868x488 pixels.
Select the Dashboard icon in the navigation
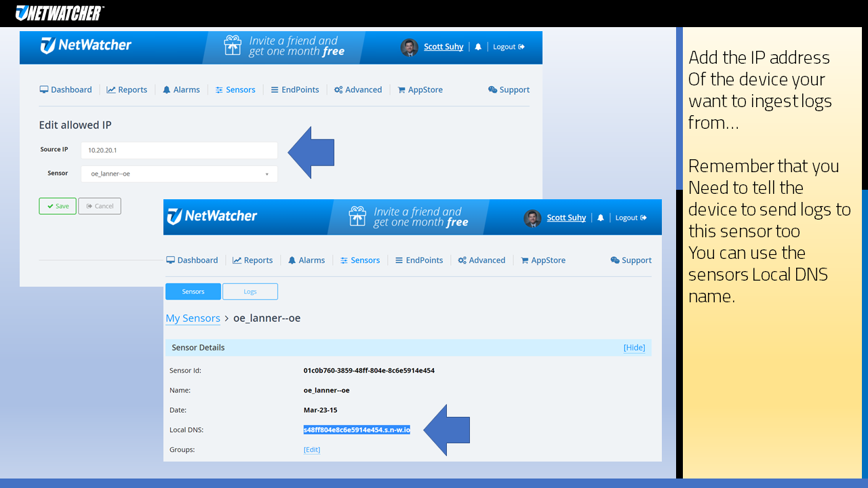click(43, 89)
